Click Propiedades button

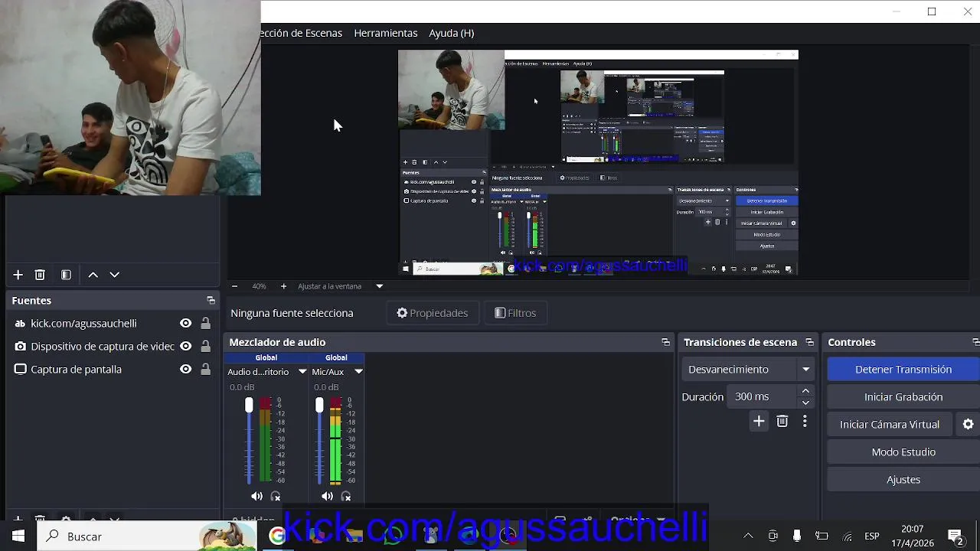point(432,313)
